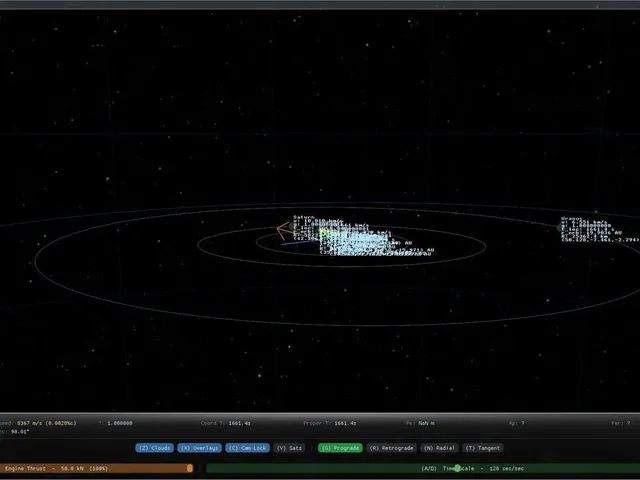Click the Uranus planet marker
The height and width of the screenshot is (480, 640).
point(560,228)
